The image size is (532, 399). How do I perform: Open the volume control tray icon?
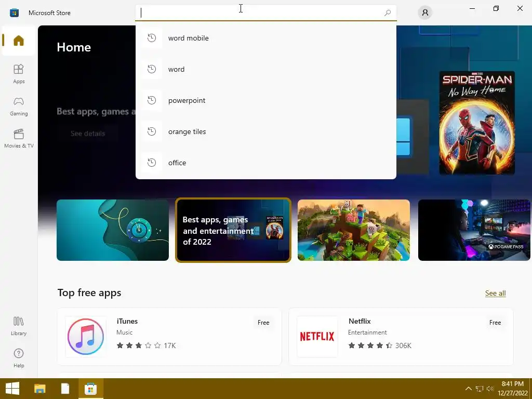coord(490,389)
